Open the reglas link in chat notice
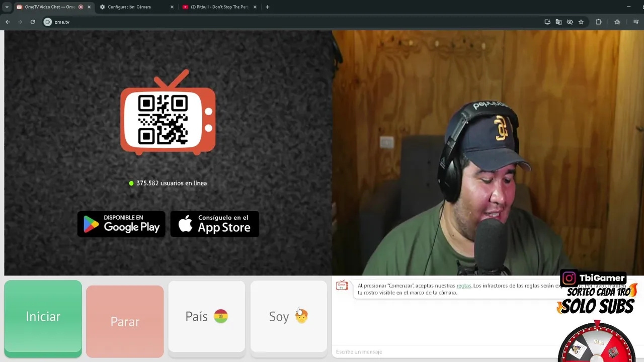Screen dimensions: 644x362 click(x=463, y=286)
